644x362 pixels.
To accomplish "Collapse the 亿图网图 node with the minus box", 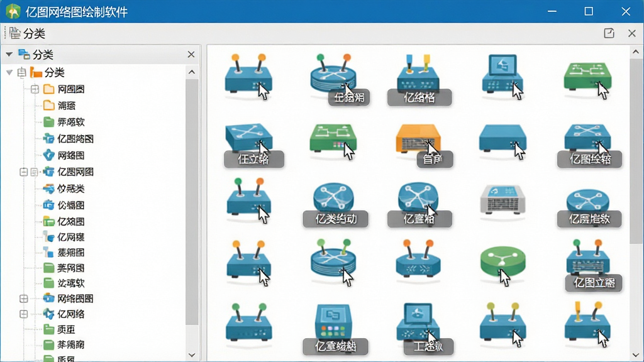I will click(24, 172).
